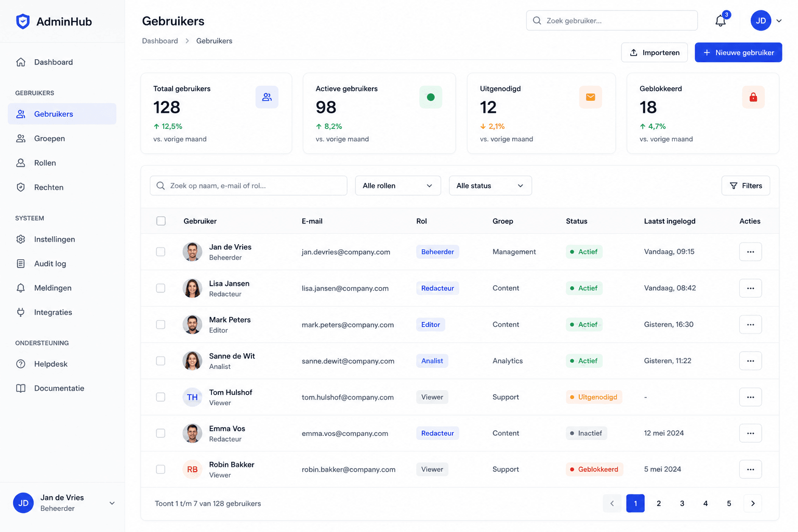Click the breadcrumb chevron separator
798x532 pixels.
coord(187,41)
